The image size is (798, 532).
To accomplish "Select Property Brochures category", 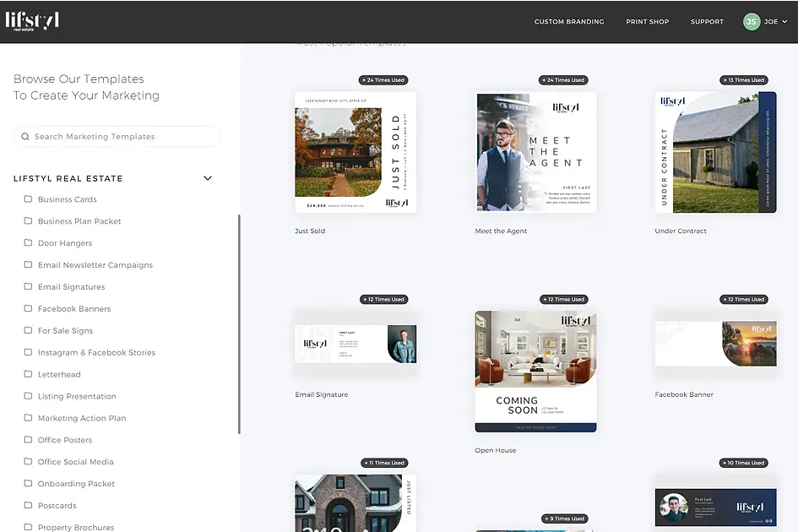I will click(76, 528).
